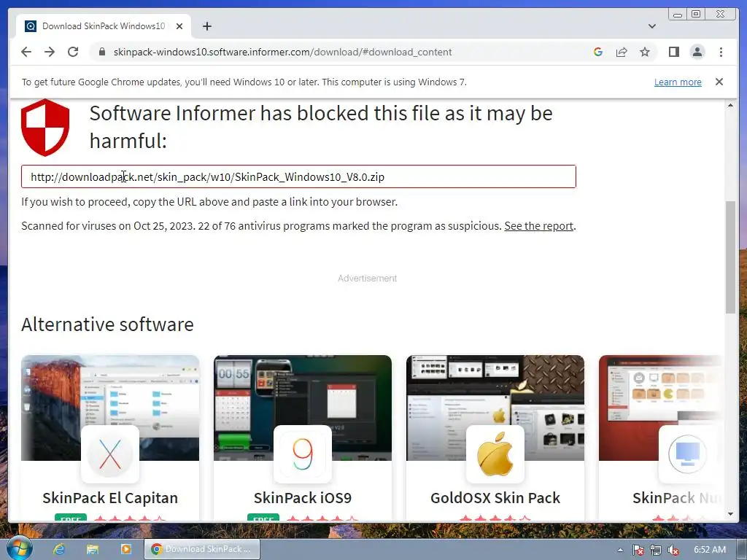Open SkinPack iOS9 screenshot thumbnail
747x560 pixels.
(303, 408)
